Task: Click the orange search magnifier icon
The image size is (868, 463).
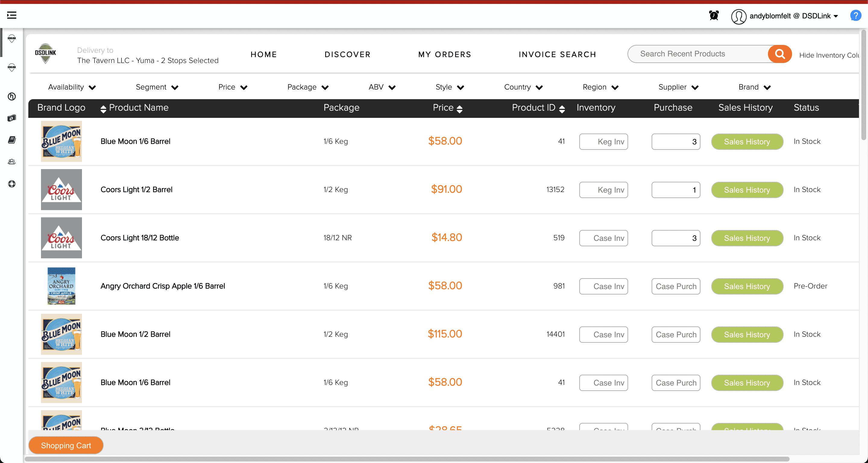Action: point(779,54)
